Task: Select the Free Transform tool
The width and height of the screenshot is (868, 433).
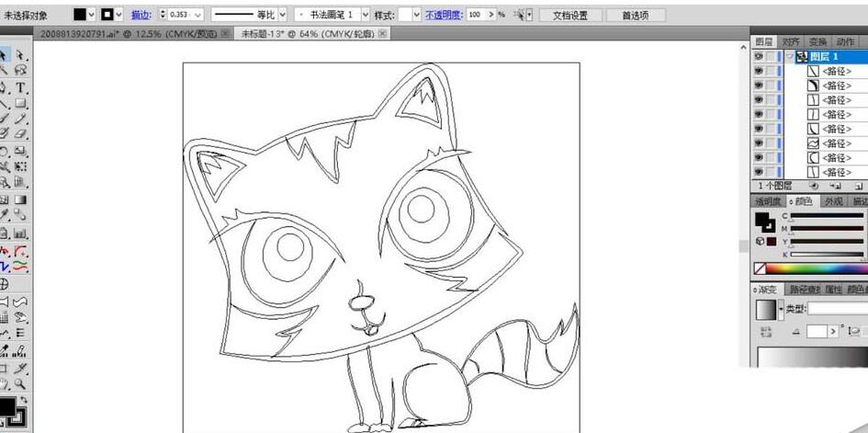Action: pyautogui.click(x=20, y=166)
